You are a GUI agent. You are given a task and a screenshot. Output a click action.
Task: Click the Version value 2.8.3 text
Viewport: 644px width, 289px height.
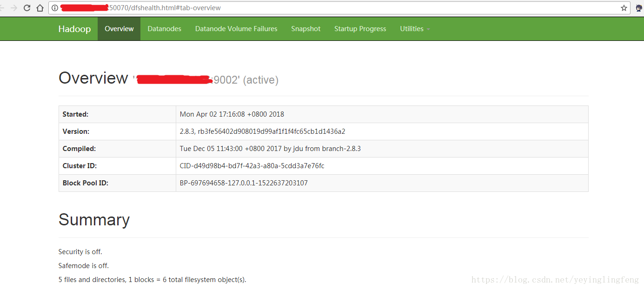263,131
